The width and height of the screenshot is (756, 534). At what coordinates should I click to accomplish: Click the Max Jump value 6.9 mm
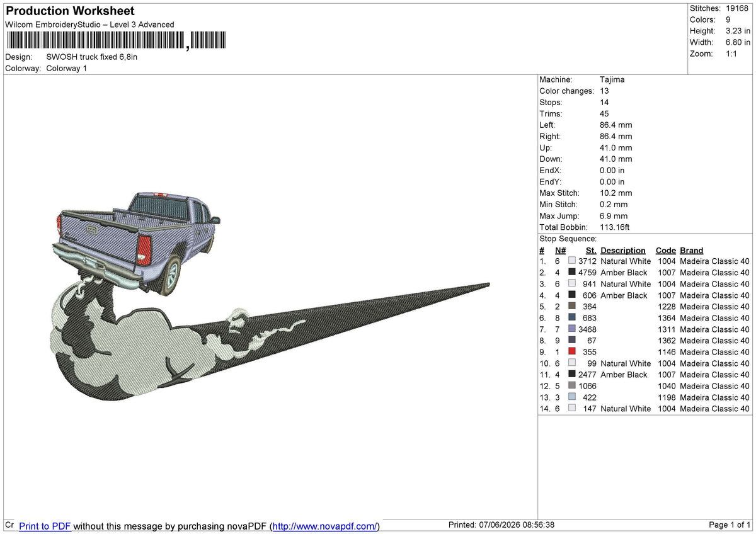(x=614, y=216)
